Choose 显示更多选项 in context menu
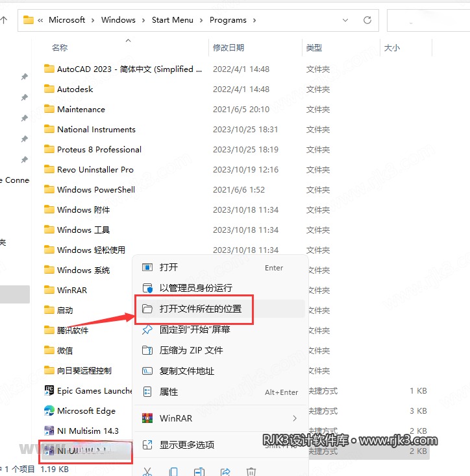This screenshot has height=476, width=470. pos(219,445)
